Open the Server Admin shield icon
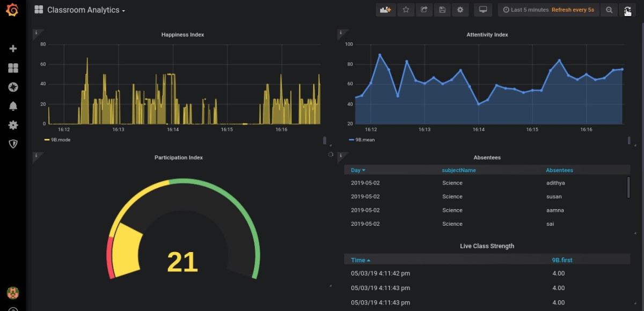This screenshot has width=644, height=311. [x=13, y=144]
